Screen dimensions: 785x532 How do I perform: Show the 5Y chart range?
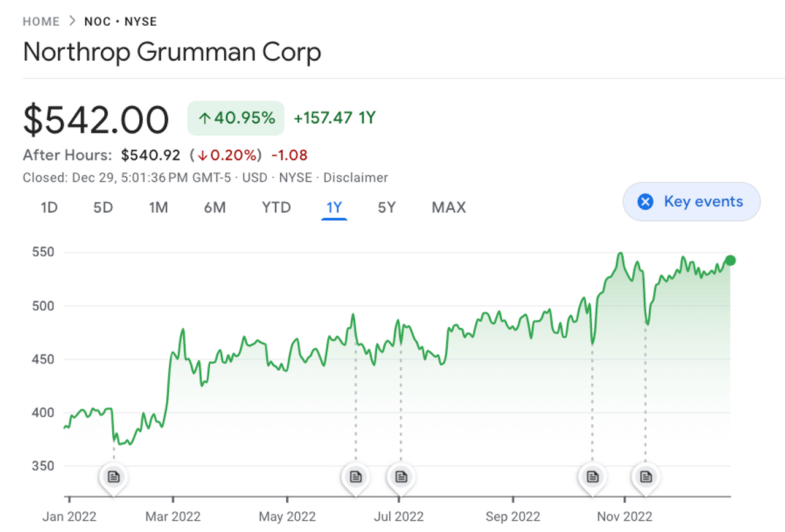click(x=386, y=208)
